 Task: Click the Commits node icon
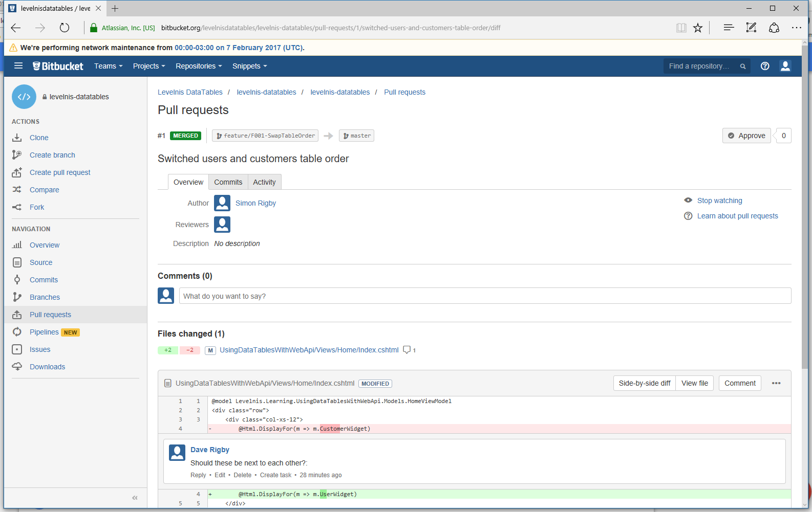coord(17,280)
